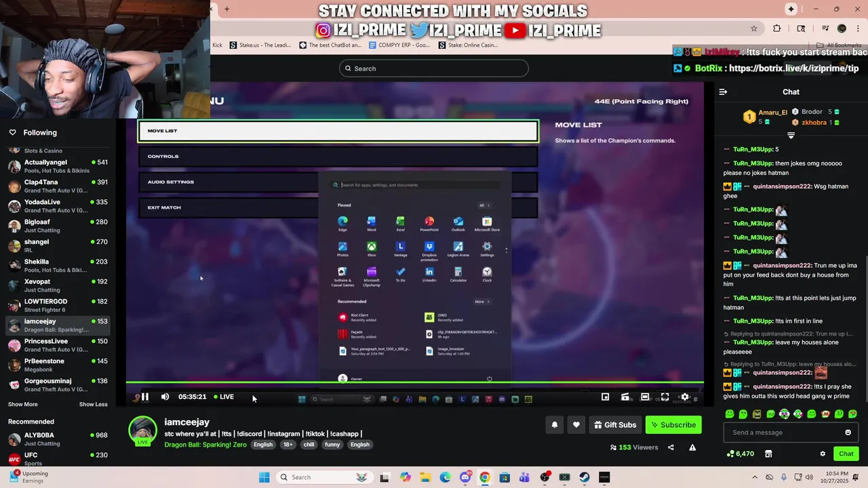Open iamceejay channel avatar
Screen dimensions: 868x488
[x=143, y=430]
